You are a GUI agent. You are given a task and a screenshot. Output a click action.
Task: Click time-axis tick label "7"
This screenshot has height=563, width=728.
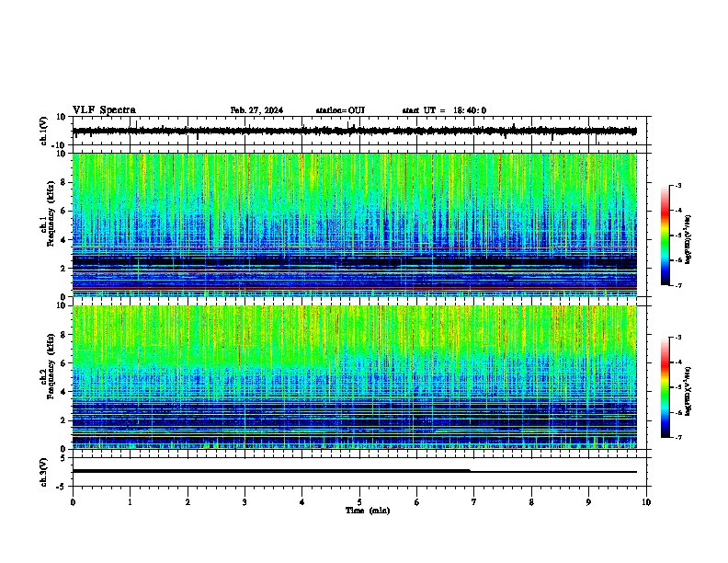tap(474, 502)
